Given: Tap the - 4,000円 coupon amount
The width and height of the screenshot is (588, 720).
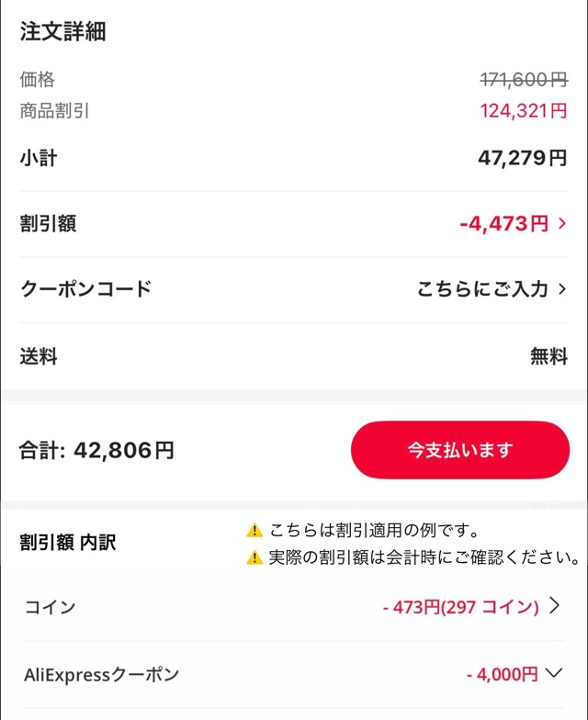Looking at the screenshot, I should [502, 674].
